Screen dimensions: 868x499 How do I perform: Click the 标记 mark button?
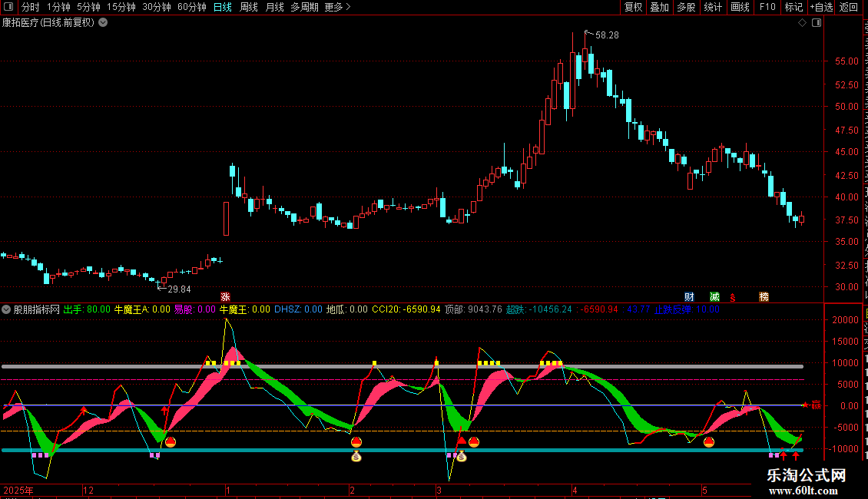[793, 7]
